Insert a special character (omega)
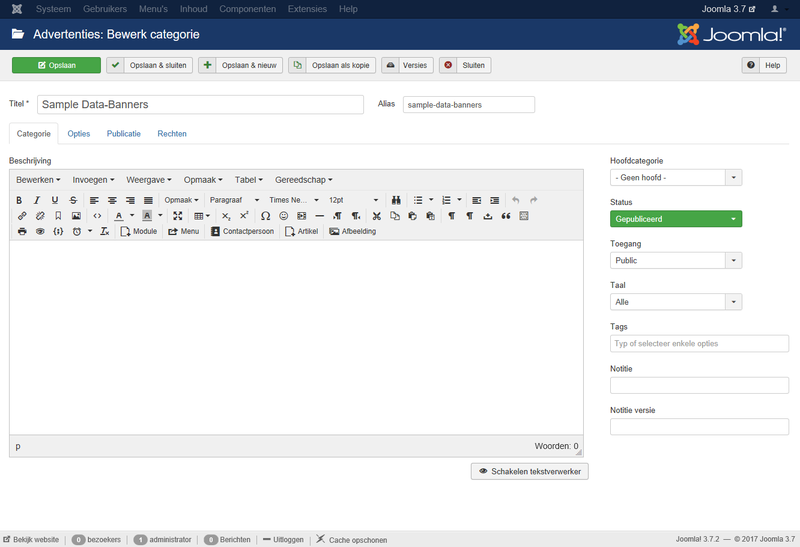800x547 pixels. pos(265,216)
